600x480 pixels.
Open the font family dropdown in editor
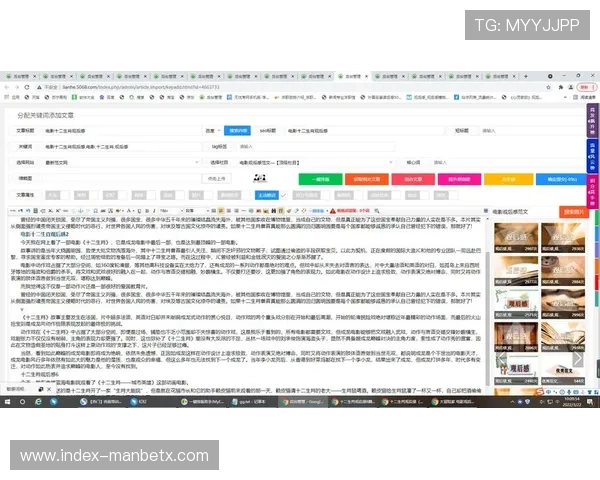coord(197,211)
